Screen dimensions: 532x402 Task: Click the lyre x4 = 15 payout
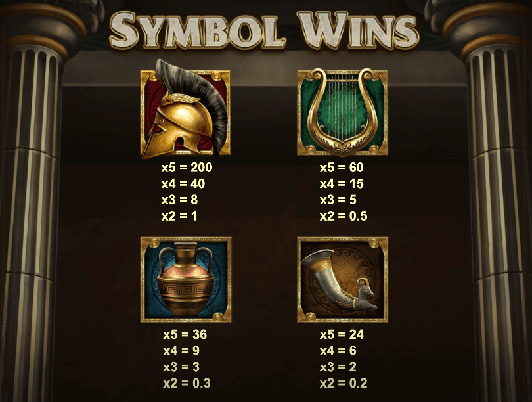342,183
